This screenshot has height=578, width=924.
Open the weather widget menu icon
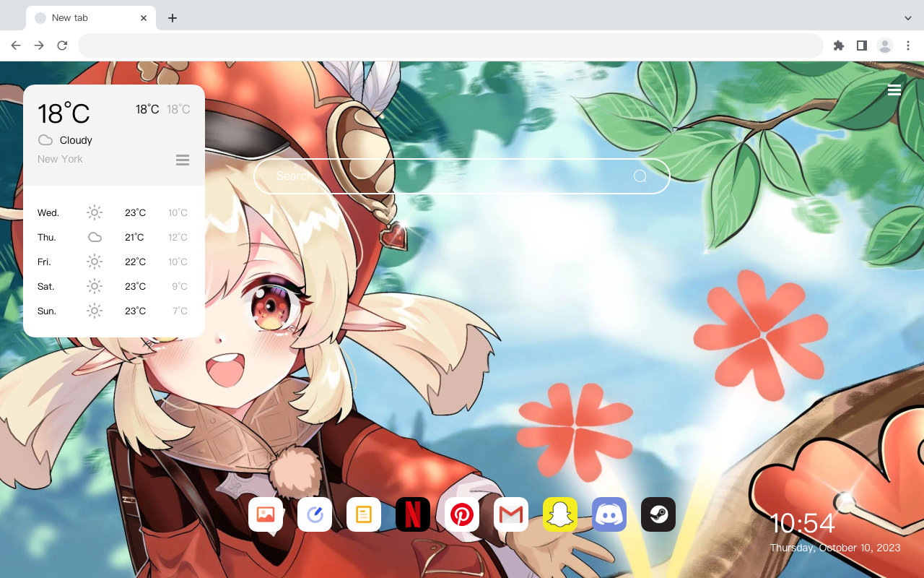click(183, 160)
